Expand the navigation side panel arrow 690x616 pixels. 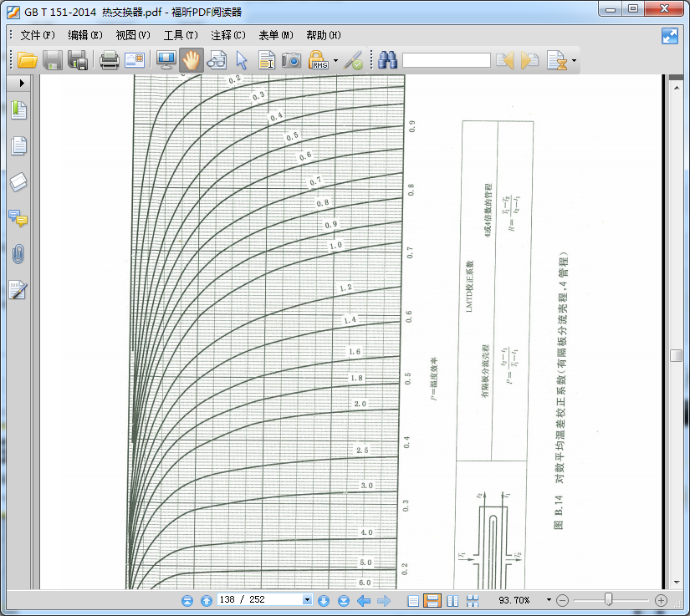point(21,84)
